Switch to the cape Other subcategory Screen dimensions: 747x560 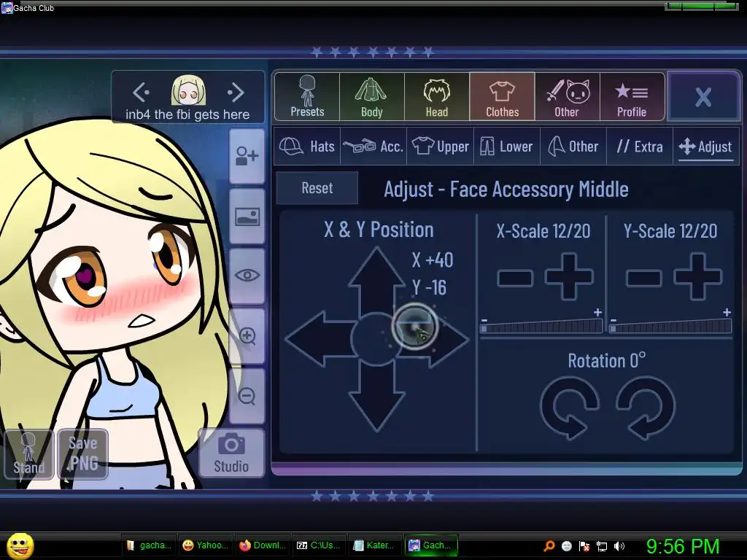click(x=573, y=146)
